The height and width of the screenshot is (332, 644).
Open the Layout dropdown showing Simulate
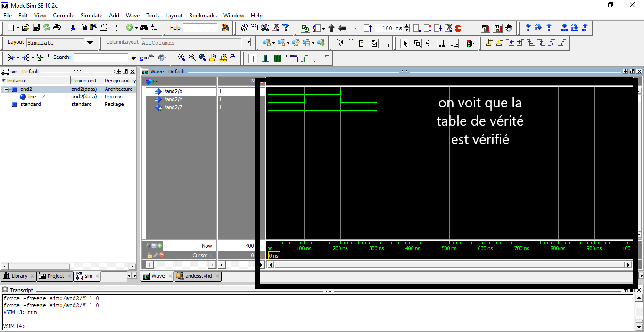[x=89, y=42]
